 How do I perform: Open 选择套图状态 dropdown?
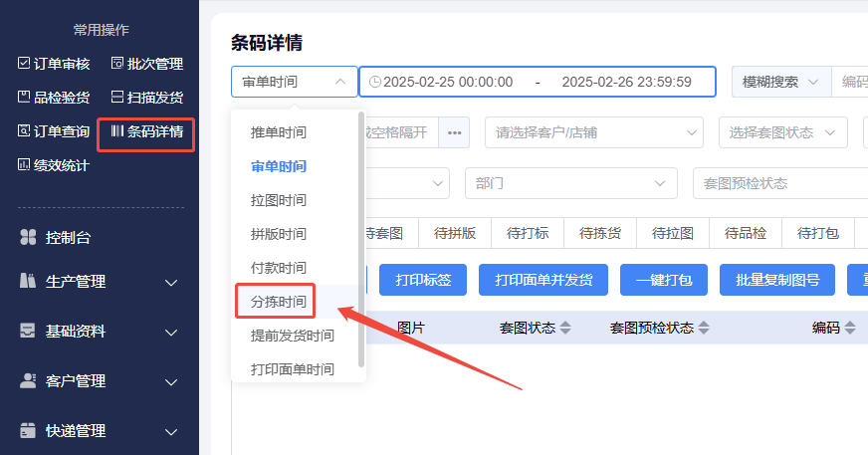pos(782,132)
